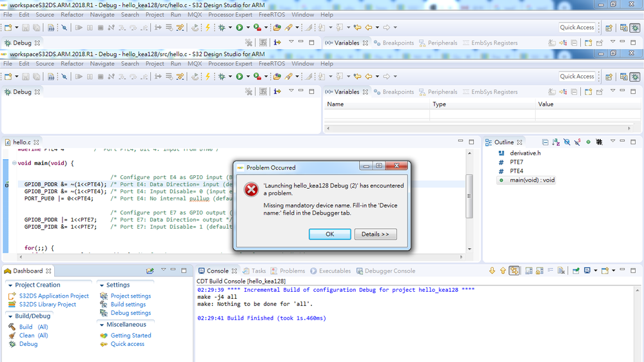
Task: Toggle Group Includes icon in the Outline toolbar
Action: click(600, 142)
